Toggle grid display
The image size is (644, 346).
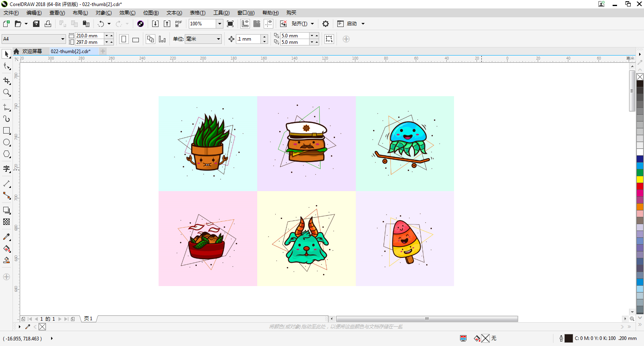257,24
